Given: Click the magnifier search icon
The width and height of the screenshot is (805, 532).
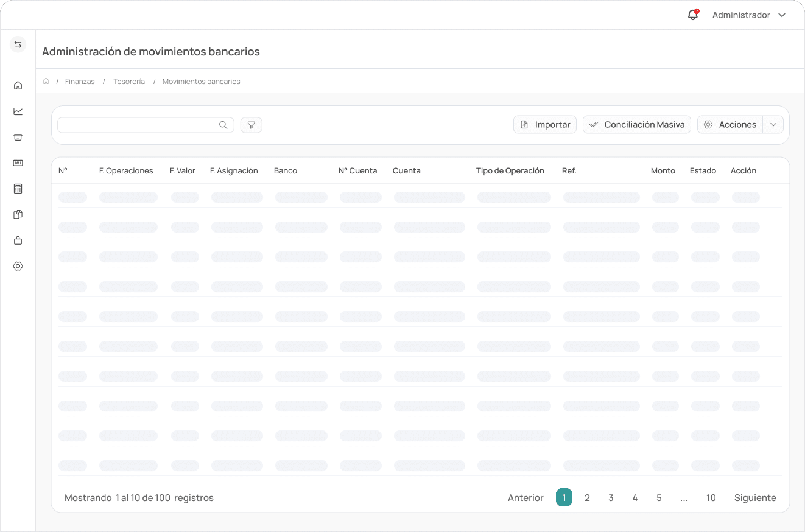Looking at the screenshot, I should click(223, 125).
